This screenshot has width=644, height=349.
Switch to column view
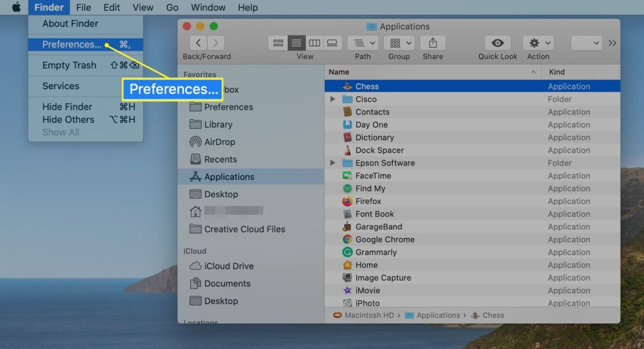click(x=314, y=43)
